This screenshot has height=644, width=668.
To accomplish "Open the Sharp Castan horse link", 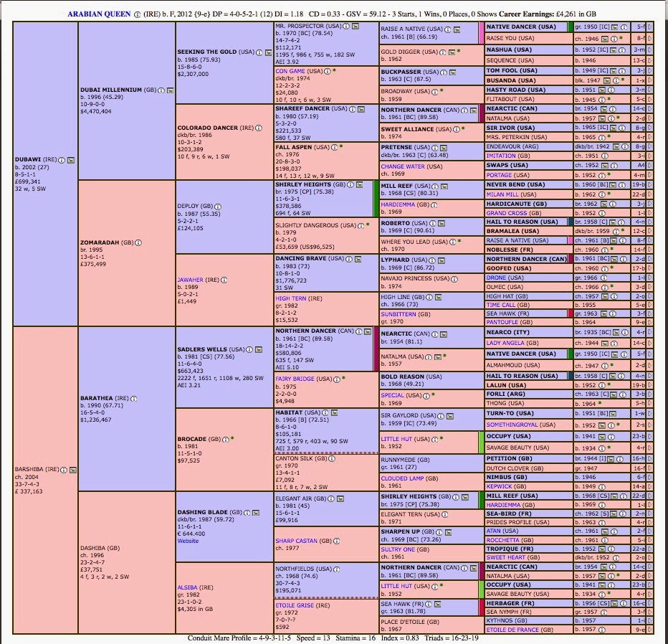I will click(x=296, y=541).
